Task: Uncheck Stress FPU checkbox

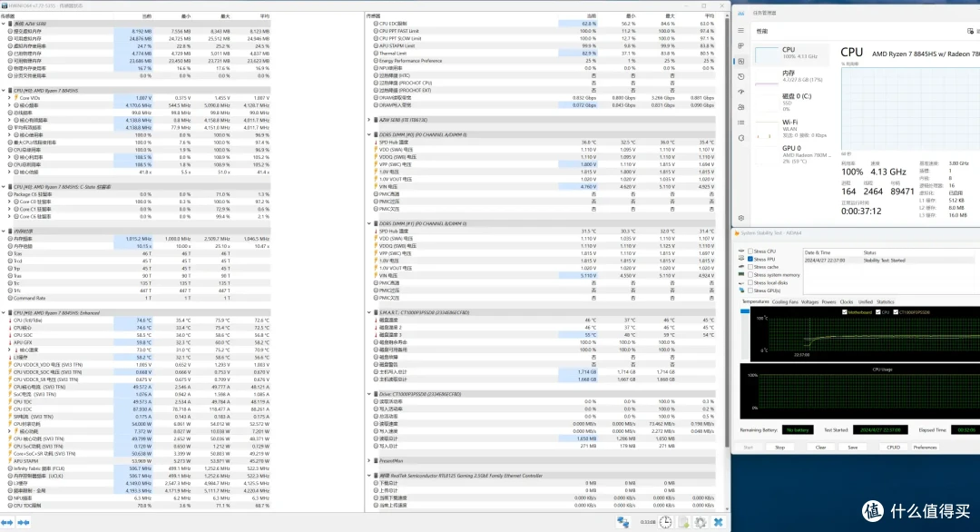Action: 750,259
